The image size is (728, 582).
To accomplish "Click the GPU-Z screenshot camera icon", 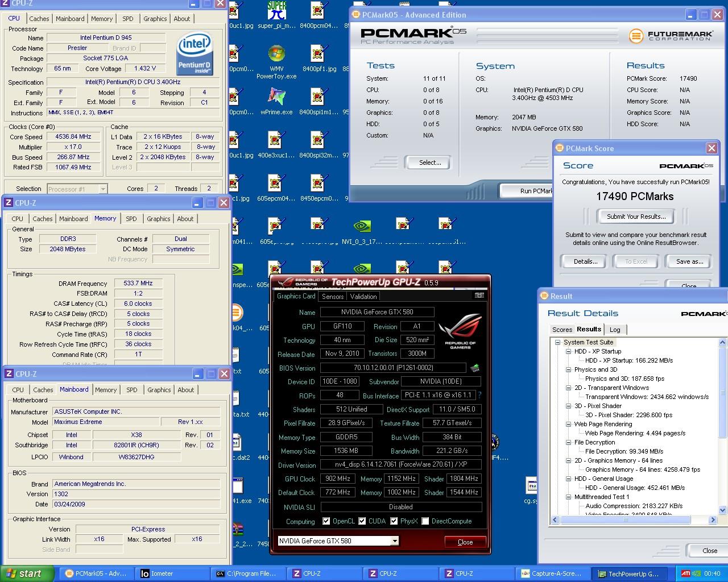I will (x=479, y=296).
